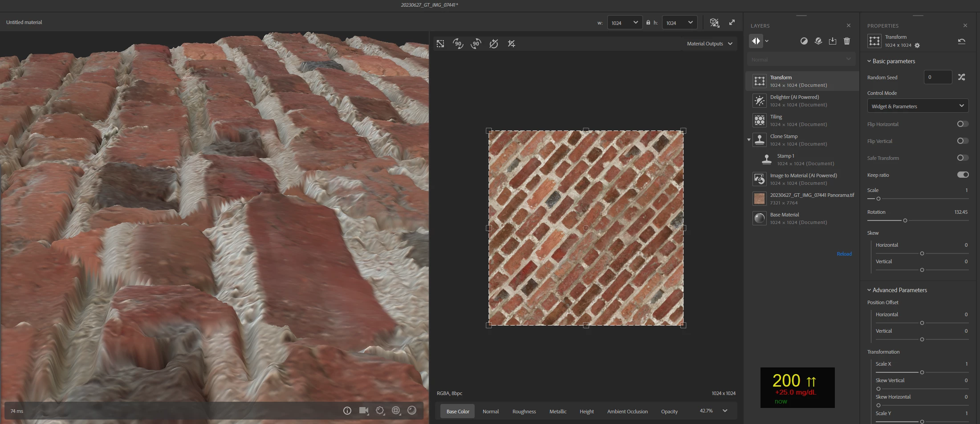Switch to the Base Color channel tab
Screen dimensions: 980x424
[458, 411]
